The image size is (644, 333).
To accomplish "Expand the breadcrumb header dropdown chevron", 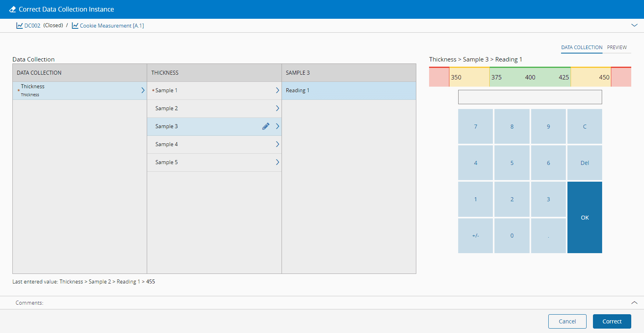I will coord(634,25).
